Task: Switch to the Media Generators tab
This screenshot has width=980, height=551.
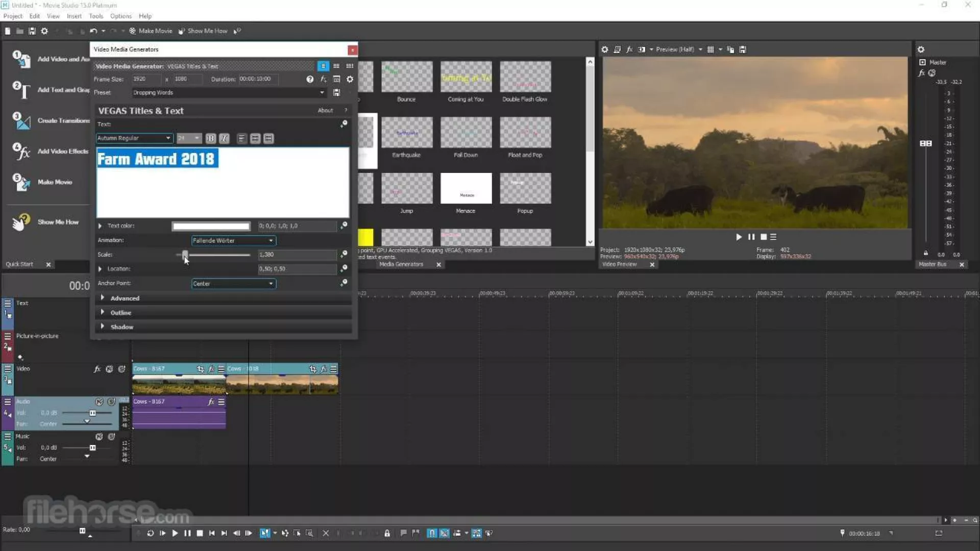Action: pyautogui.click(x=401, y=264)
